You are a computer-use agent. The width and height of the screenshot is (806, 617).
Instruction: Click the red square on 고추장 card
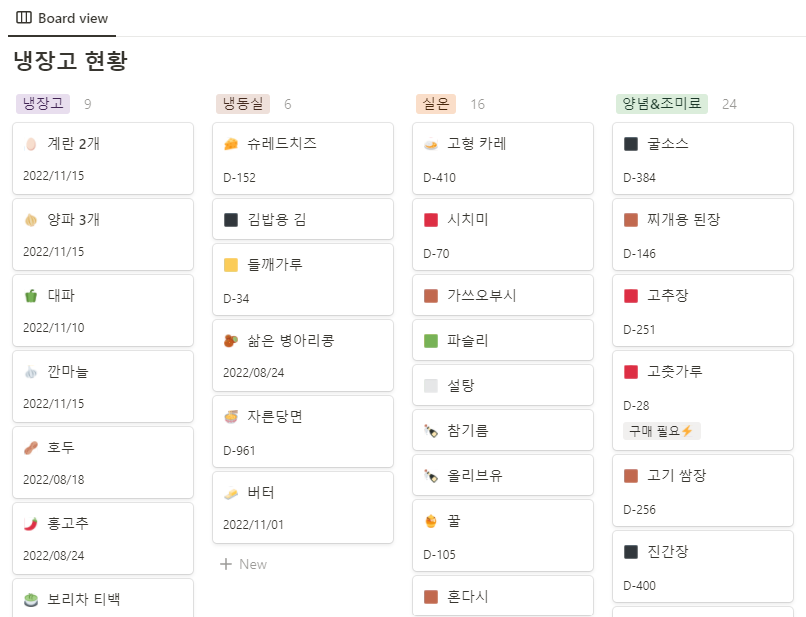631,296
